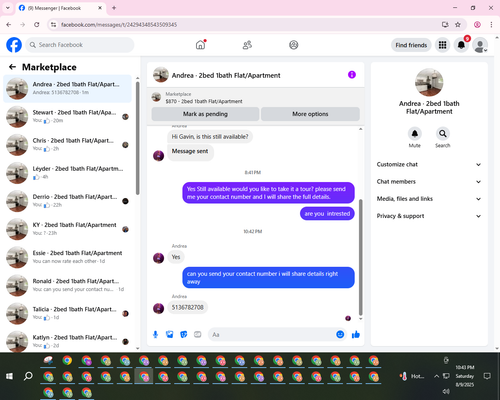Click the voice clip microphone icon
The image size is (500, 400).
point(155,334)
